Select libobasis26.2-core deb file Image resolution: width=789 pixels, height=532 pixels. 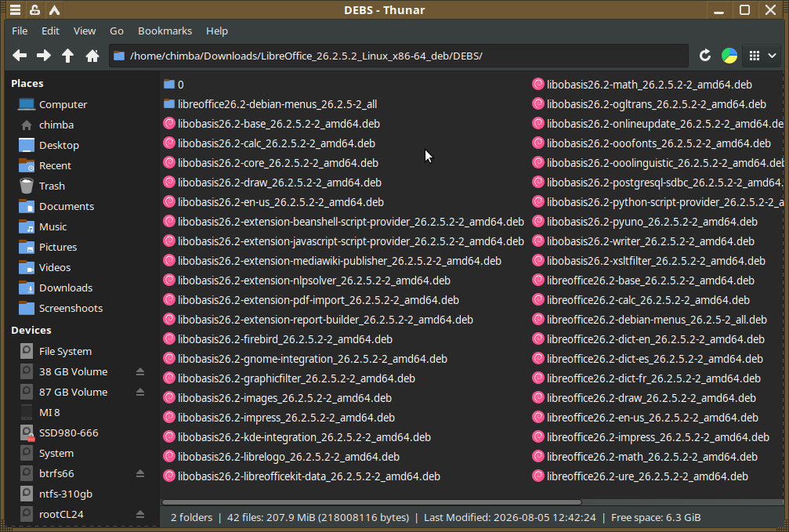pyautogui.click(x=271, y=163)
